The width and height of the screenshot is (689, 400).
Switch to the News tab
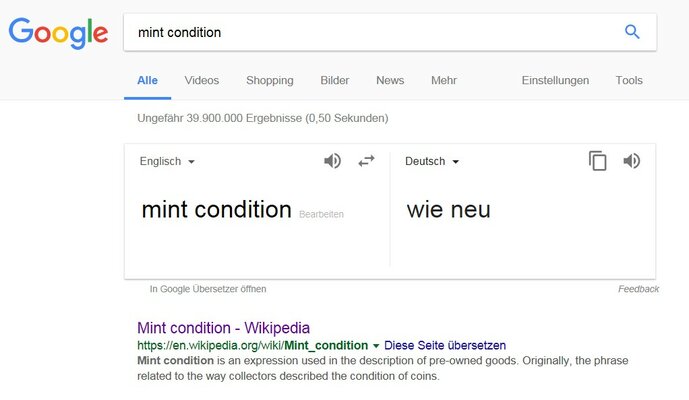pyautogui.click(x=390, y=80)
